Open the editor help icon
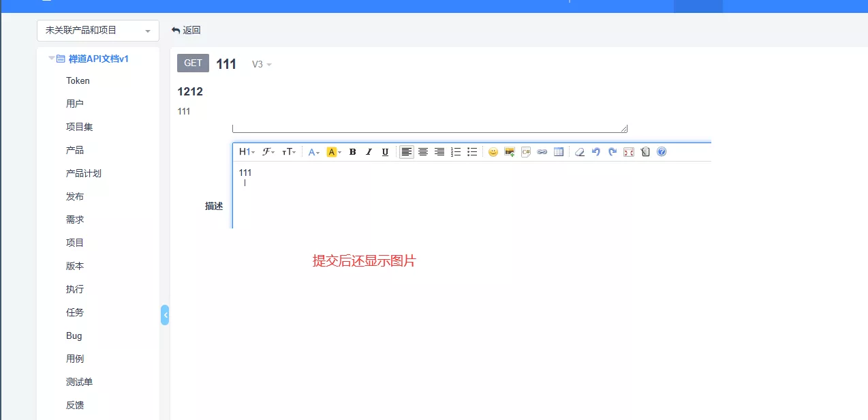Image resolution: width=868 pixels, height=420 pixels. point(662,152)
